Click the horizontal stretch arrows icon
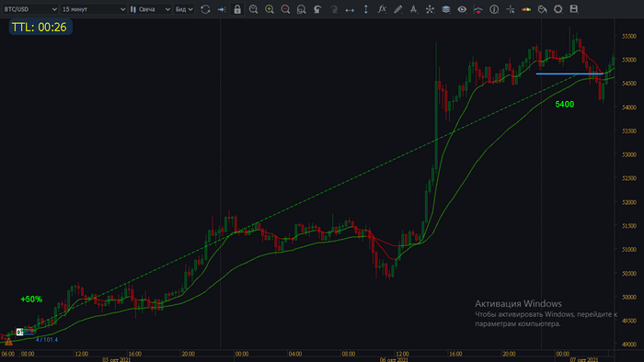 pos(350,9)
